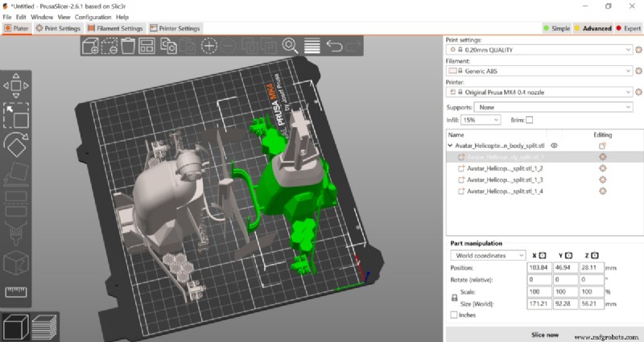Open the Filament gear icon
The width and height of the screenshot is (644, 342).
pos(638,71)
